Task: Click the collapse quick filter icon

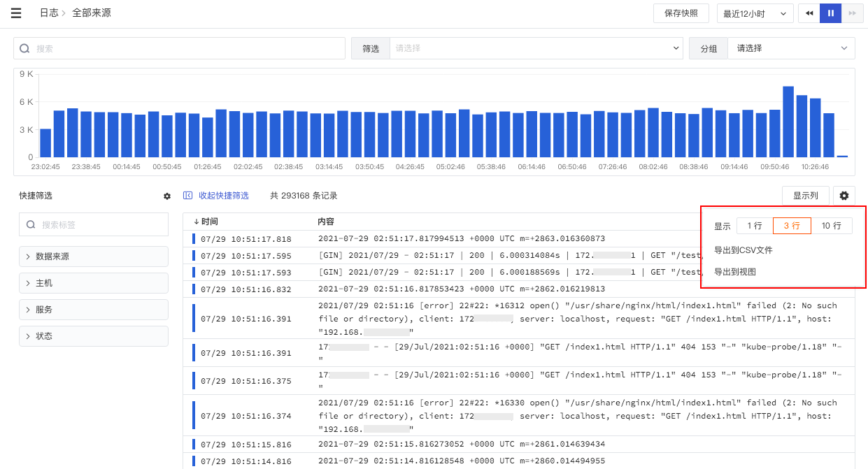Action: click(x=187, y=196)
